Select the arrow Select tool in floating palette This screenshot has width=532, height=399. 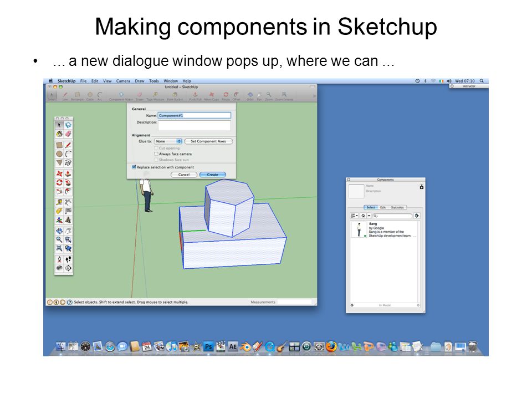59,125
